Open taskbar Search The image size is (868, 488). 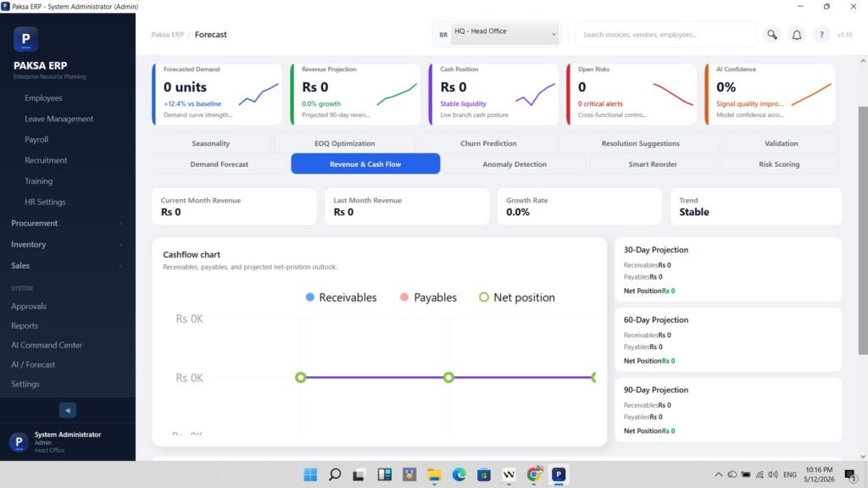(x=335, y=474)
